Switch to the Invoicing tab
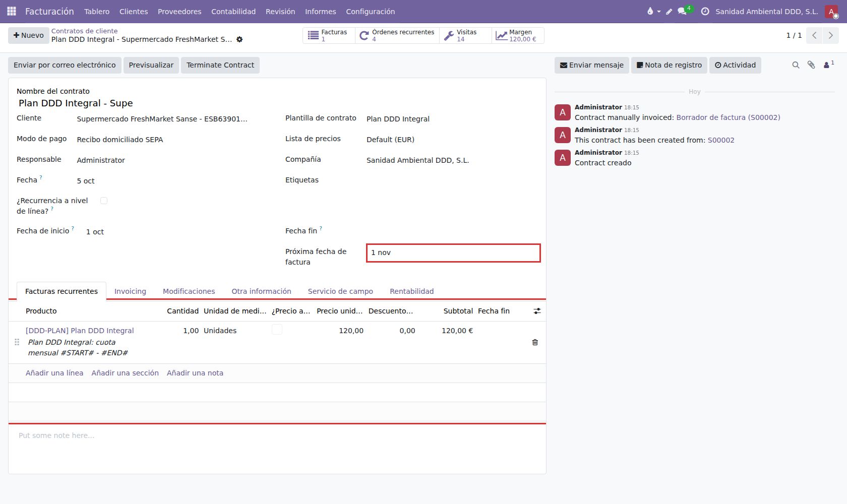 (130, 291)
